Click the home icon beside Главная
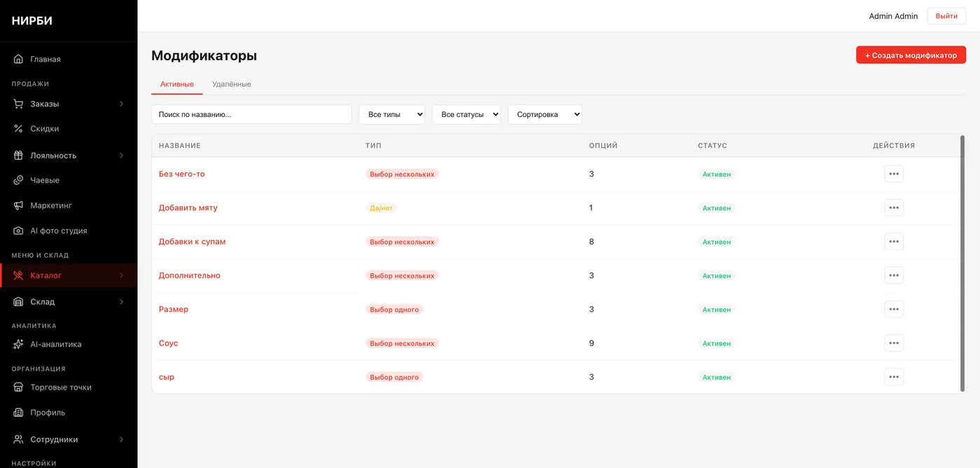This screenshot has height=468, width=980. [19, 60]
